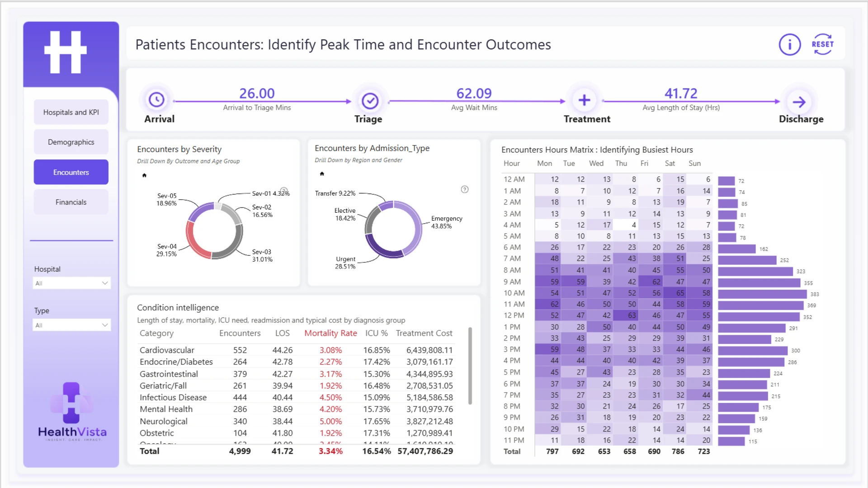Image resolution: width=868 pixels, height=488 pixels.
Task: Click the Triage checkmark icon
Action: tap(370, 101)
